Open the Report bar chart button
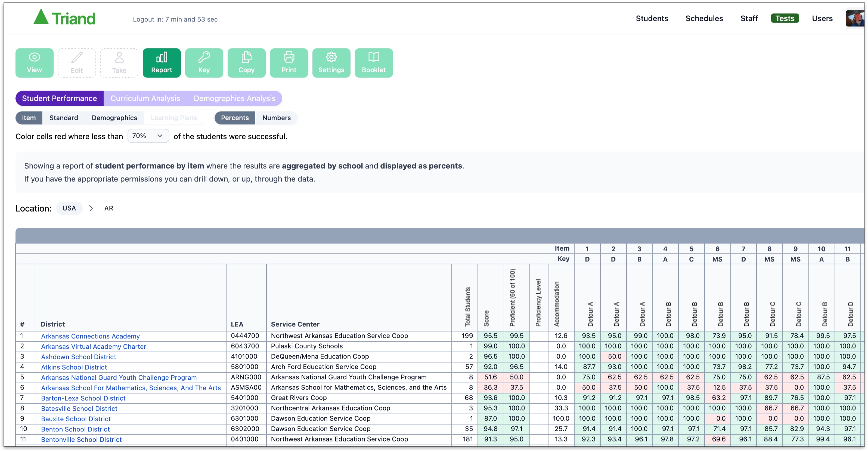 click(162, 63)
